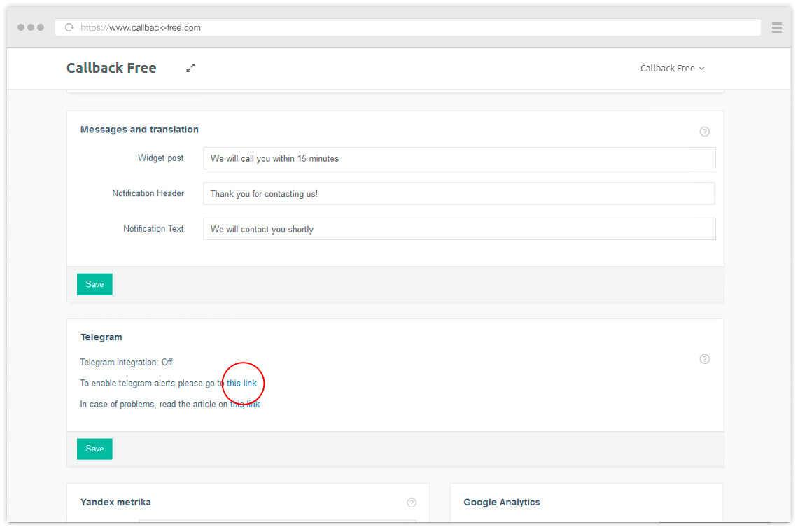798x532 pixels.
Task: Reload the page with the refresh icon
Action: pos(69,27)
